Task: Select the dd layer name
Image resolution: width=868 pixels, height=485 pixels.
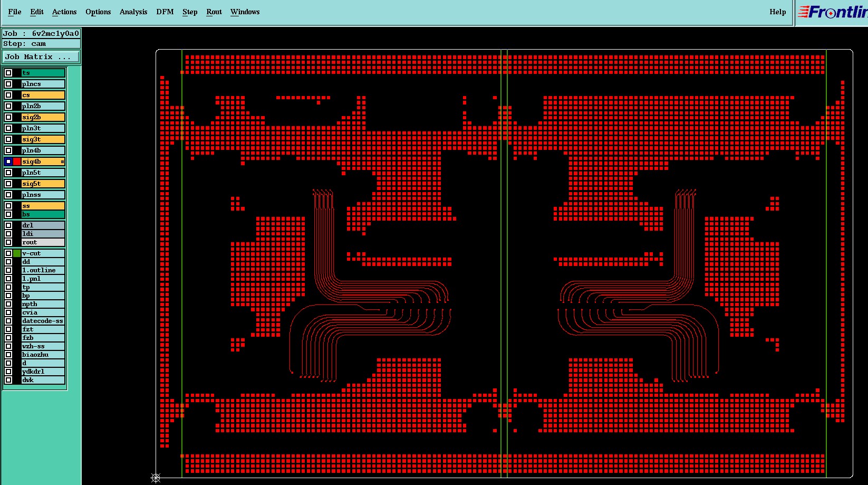Action: (43, 262)
